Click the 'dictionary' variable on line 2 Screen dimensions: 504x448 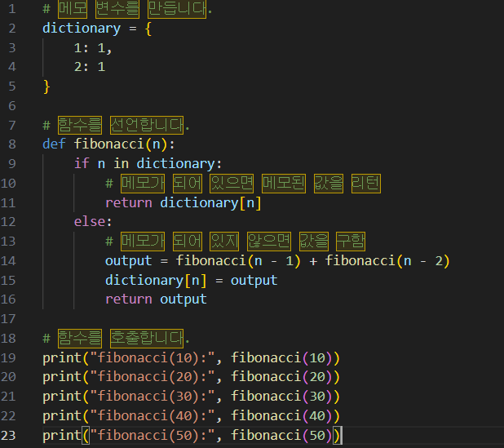click(x=82, y=29)
